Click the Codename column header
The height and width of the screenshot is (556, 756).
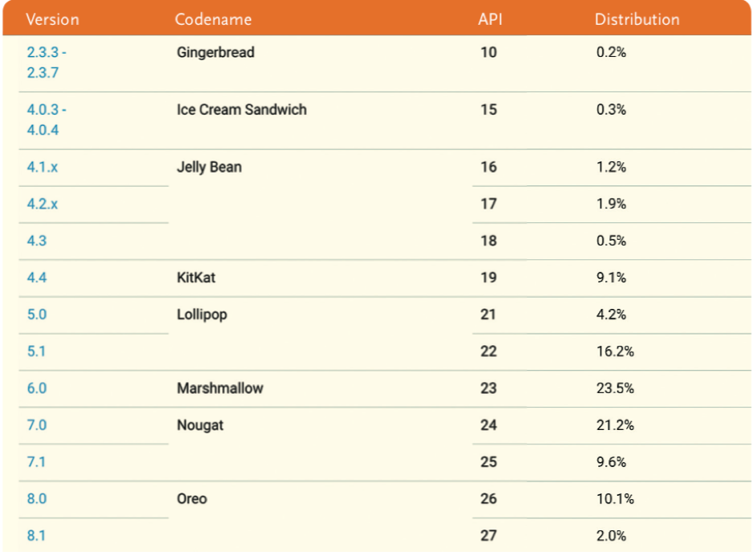coord(213,19)
